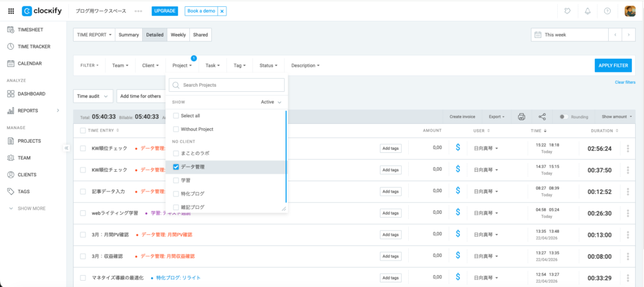
Task: Click the APPLY FILTER button
Action: pyautogui.click(x=613, y=65)
